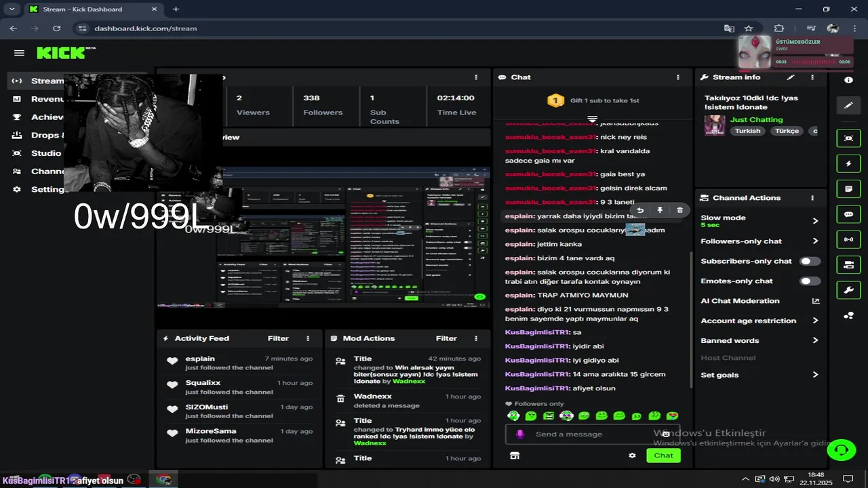The width and height of the screenshot is (868, 488).
Task: Expand Banned words settings
Action: (x=815, y=340)
